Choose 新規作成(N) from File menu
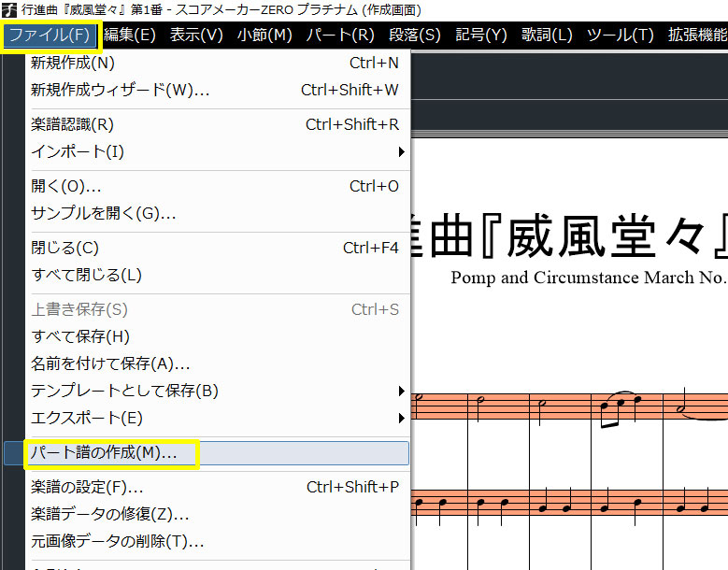The width and height of the screenshot is (728, 570). pyautogui.click(x=218, y=63)
